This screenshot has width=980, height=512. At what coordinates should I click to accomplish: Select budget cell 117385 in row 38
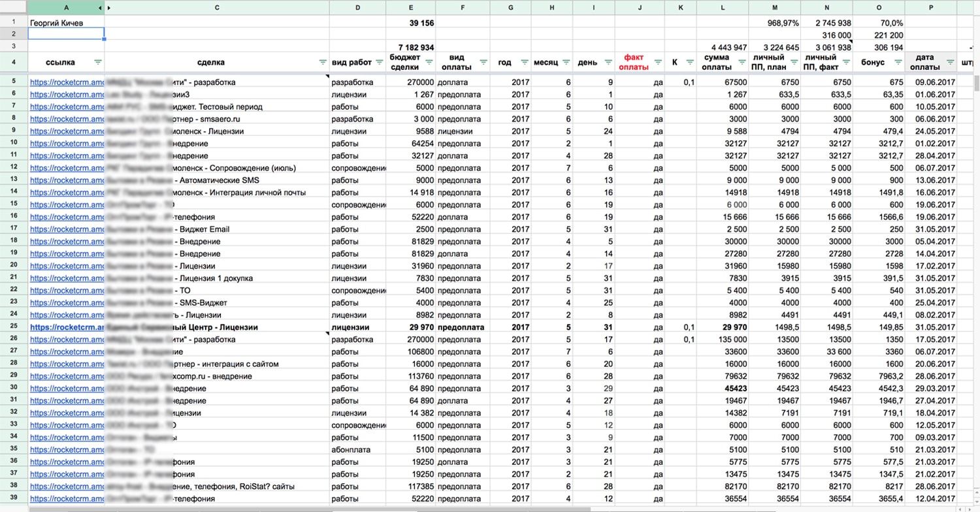(x=410, y=487)
